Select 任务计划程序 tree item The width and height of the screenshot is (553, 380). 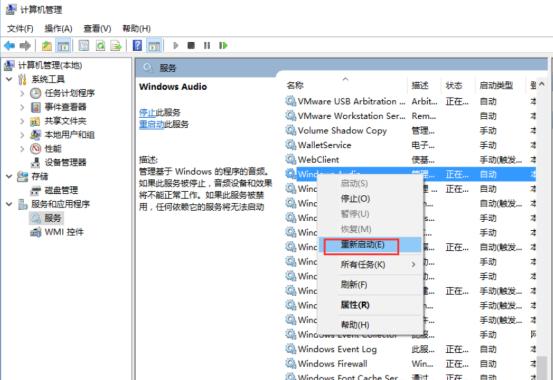(x=69, y=93)
